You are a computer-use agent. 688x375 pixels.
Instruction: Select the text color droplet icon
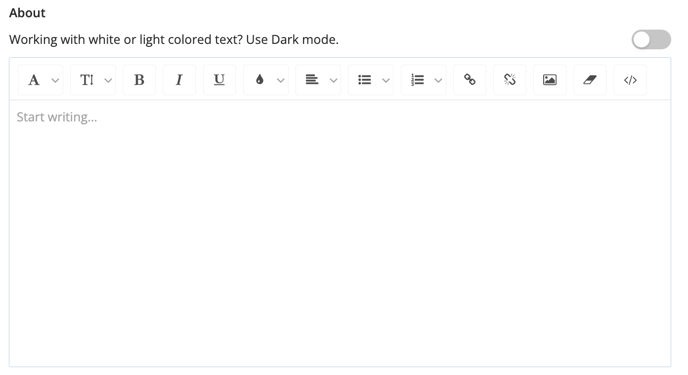[x=260, y=79]
